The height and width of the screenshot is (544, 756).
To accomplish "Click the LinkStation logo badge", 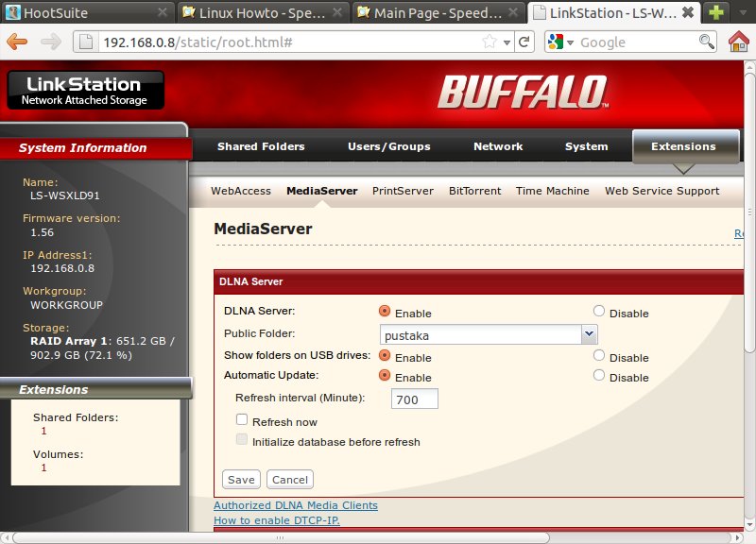I will click(x=86, y=90).
